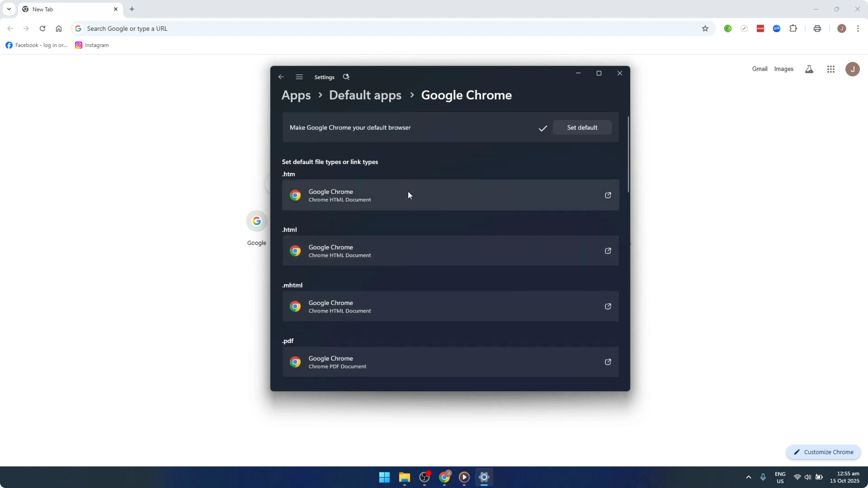868x488 pixels.
Task: Change the .htm default app row
Action: [x=451, y=195]
